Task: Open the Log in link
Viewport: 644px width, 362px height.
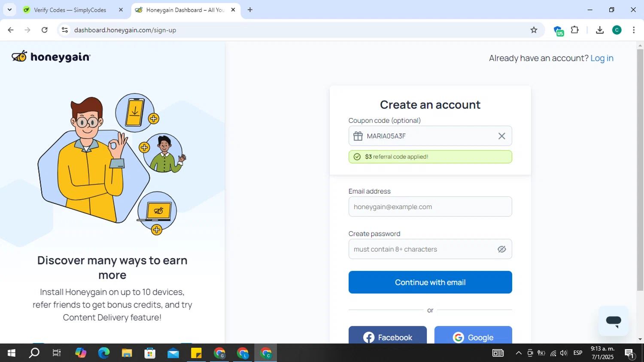Action: [602, 58]
